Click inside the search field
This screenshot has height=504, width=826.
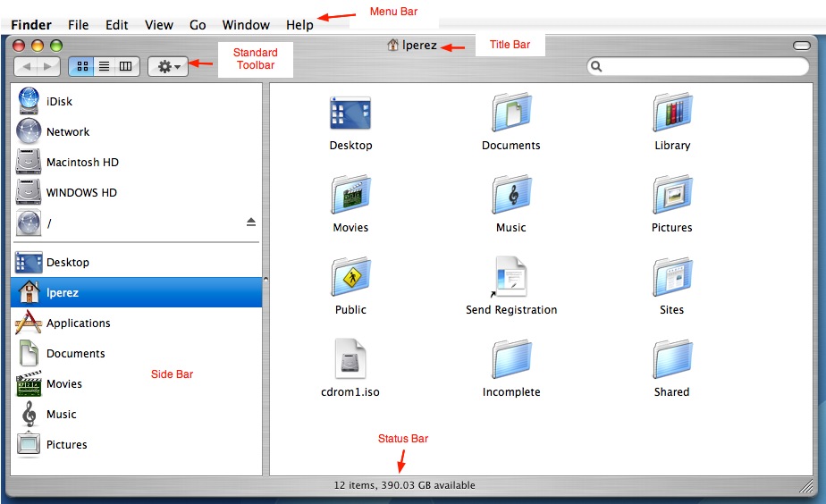[698, 66]
